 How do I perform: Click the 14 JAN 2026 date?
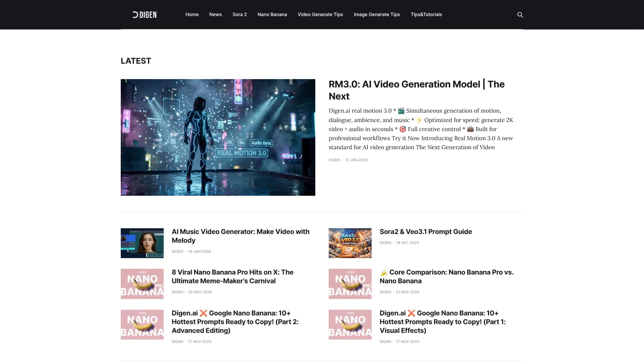[199, 251]
